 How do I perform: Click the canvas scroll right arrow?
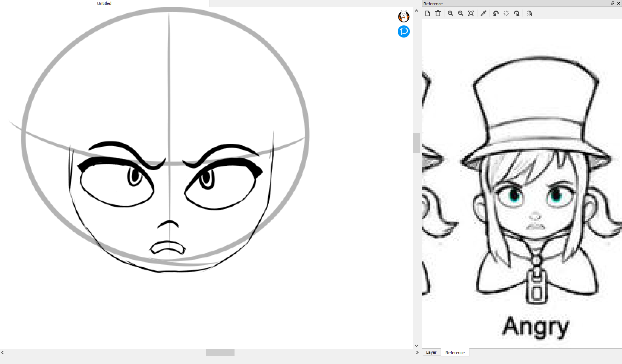417,353
